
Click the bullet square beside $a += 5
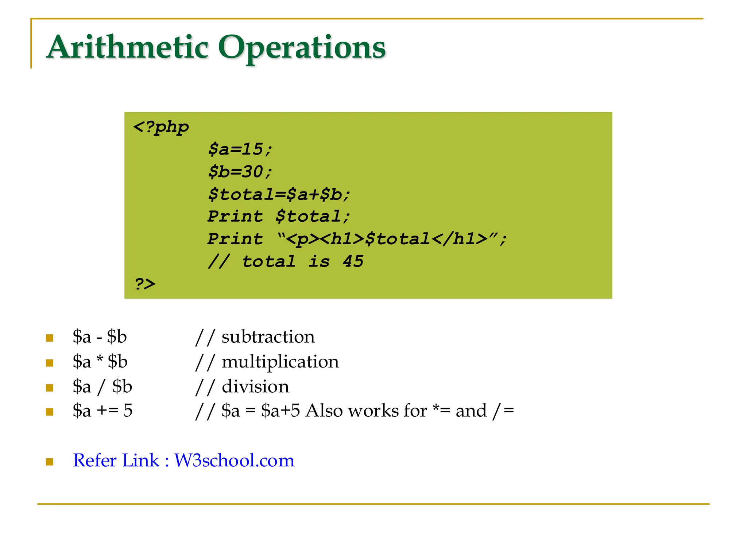(50, 412)
